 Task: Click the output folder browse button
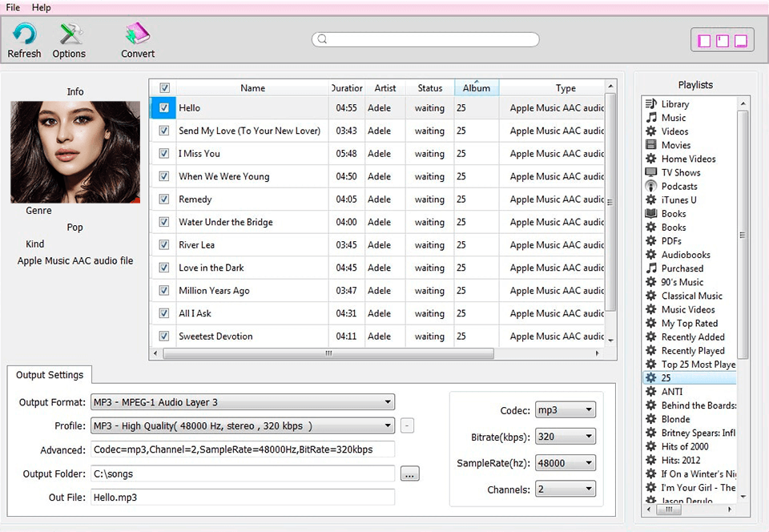[409, 474]
